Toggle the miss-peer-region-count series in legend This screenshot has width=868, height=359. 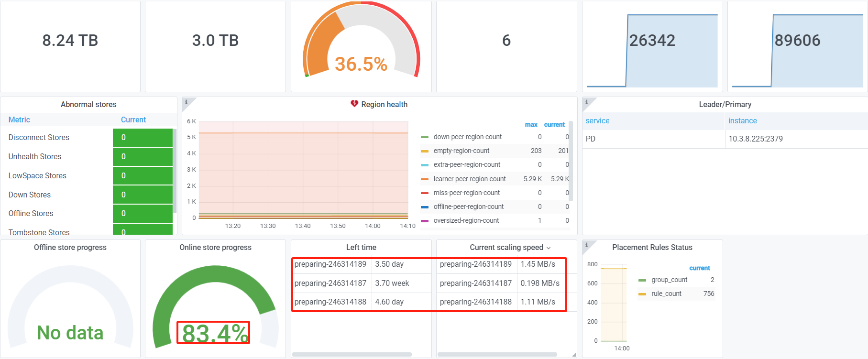pos(466,193)
